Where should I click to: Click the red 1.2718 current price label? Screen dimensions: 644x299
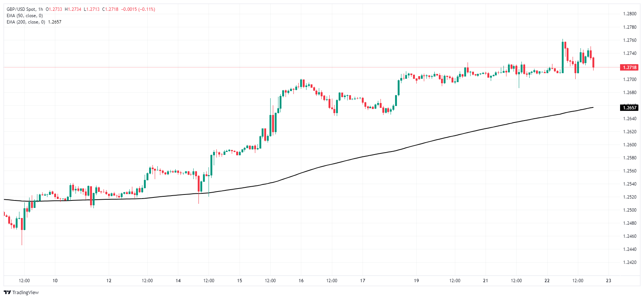[x=629, y=68]
